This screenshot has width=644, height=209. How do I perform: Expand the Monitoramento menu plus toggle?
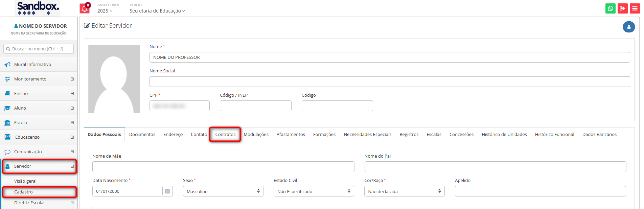click(x=72, y=79)
